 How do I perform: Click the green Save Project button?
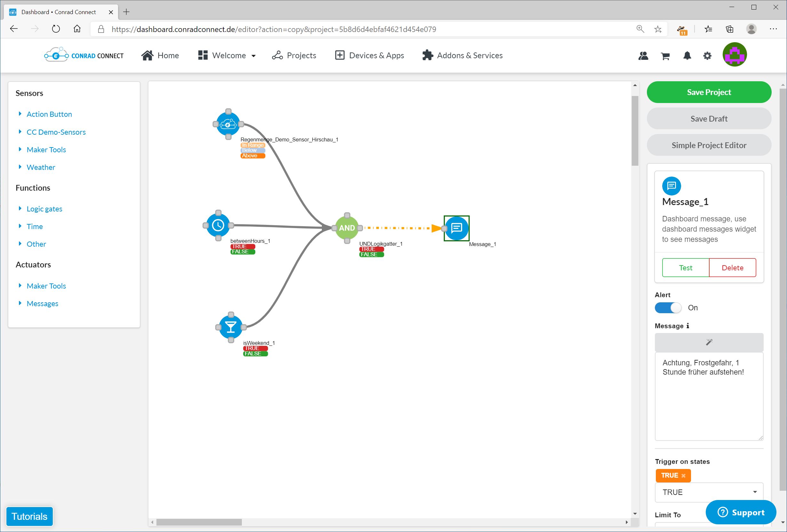[x=709, y=92]
